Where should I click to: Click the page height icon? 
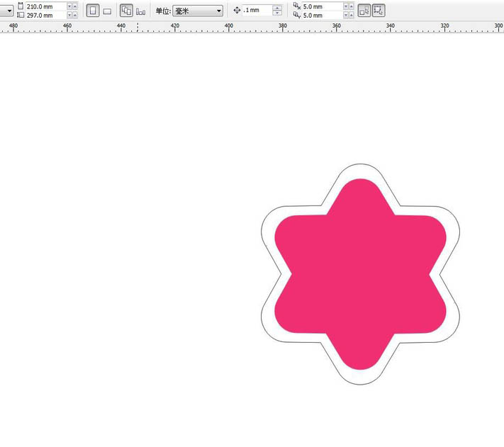coord(20,15)
